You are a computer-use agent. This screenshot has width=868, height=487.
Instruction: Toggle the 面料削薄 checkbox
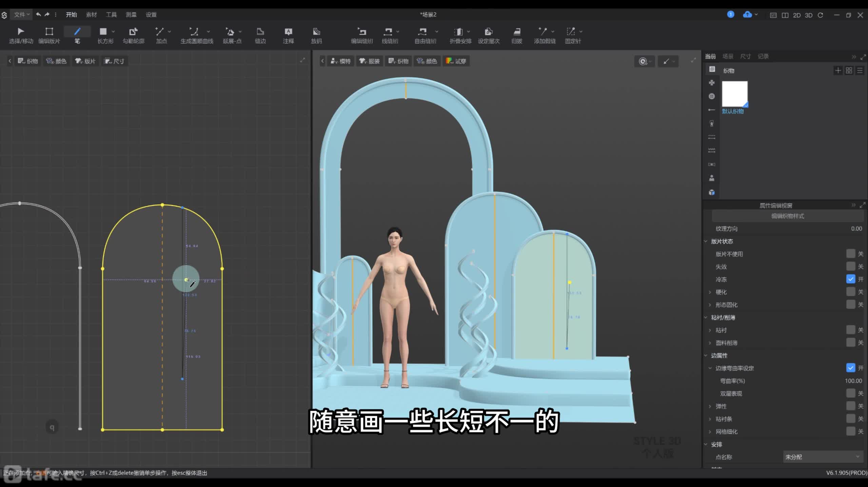(850, 343)
